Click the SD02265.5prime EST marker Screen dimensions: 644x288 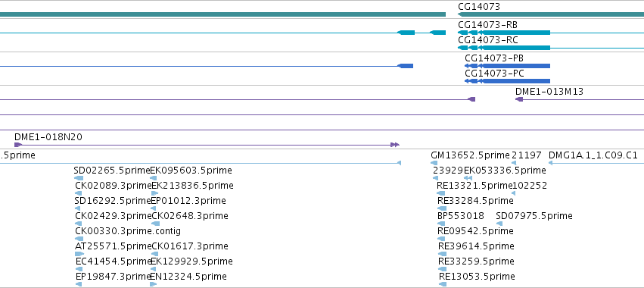coord(79,178)
